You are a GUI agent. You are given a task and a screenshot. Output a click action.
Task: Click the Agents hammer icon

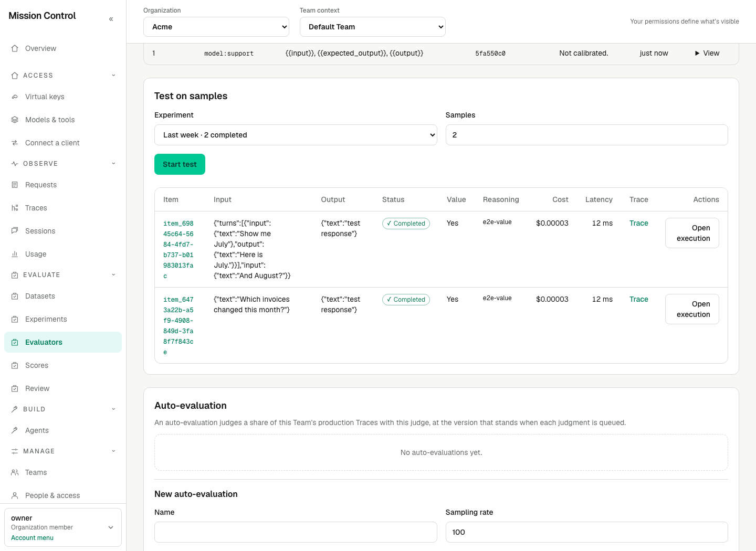[x=15, y=430]
